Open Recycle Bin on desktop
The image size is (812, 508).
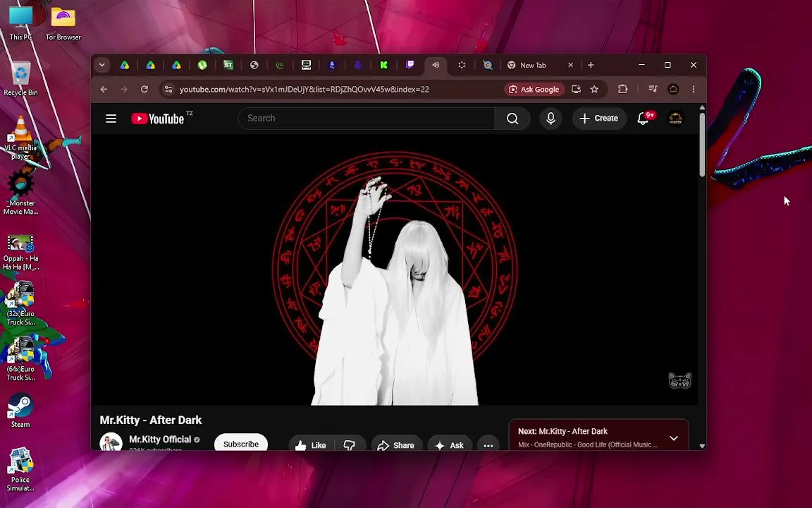20,79
